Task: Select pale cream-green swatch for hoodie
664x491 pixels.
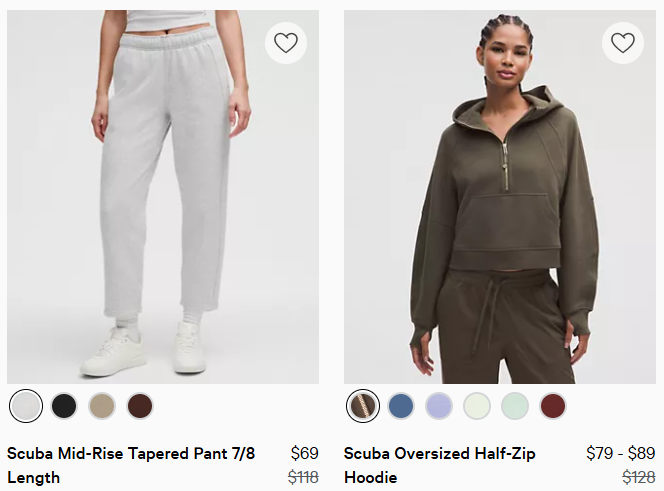Action: 477,406
